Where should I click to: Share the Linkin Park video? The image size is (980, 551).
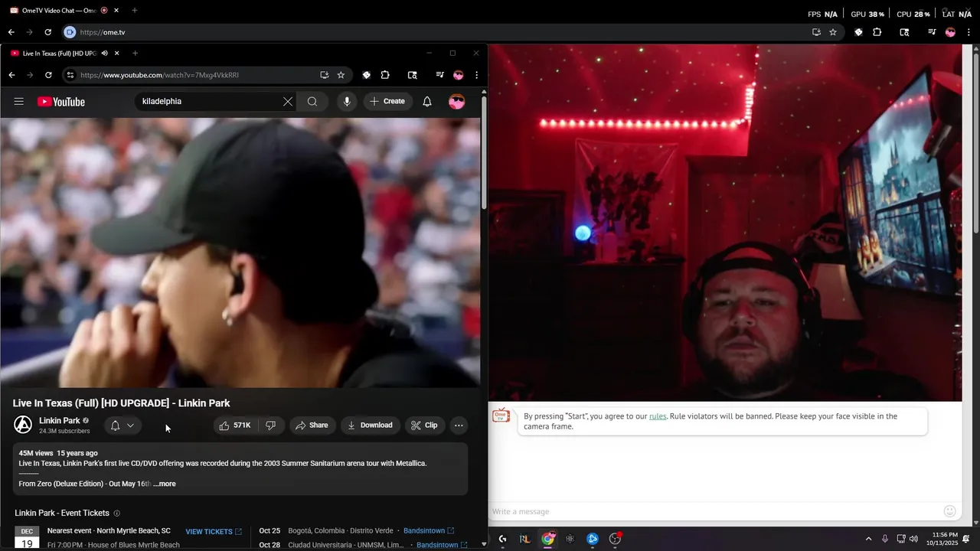(312, 425)
